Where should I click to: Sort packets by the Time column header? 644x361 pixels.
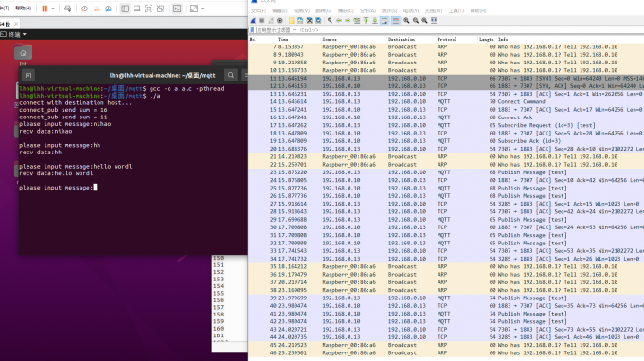[298, 39]
